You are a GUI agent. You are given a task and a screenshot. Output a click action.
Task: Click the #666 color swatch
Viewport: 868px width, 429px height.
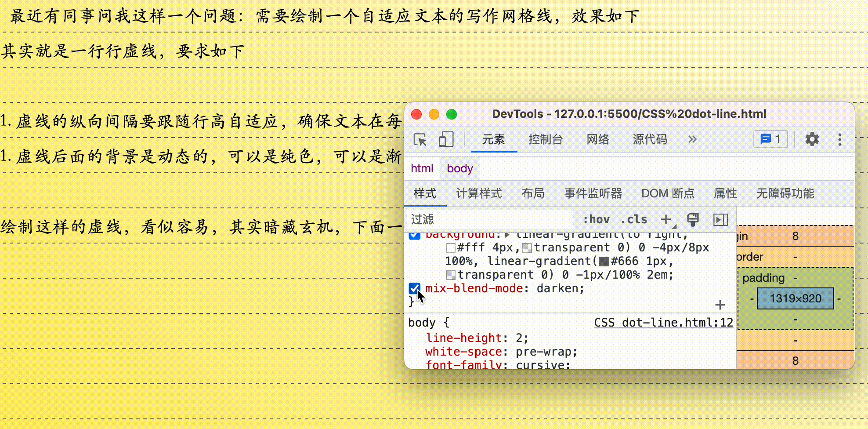click(x=603, y=261)
